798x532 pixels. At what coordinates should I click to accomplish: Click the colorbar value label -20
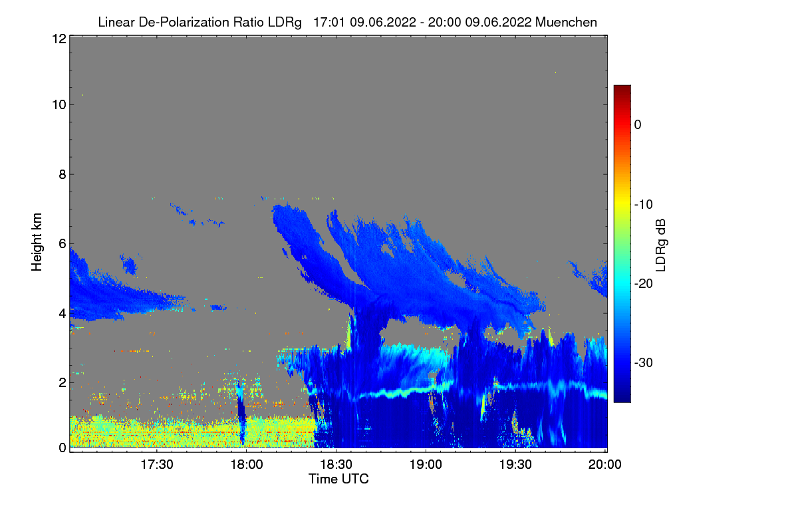(643, 283)
